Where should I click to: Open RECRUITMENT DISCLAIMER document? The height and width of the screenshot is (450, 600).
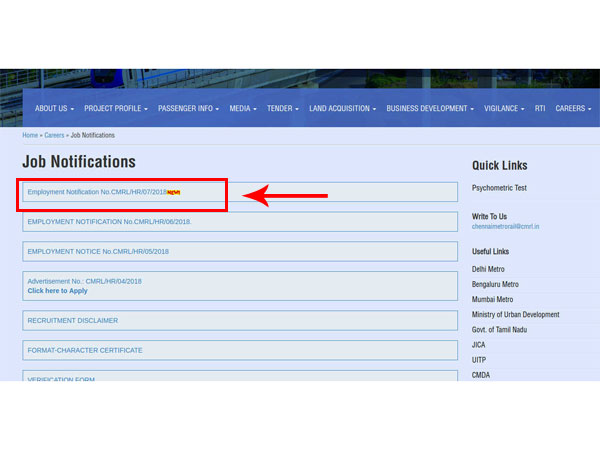[x=73, y=321]
